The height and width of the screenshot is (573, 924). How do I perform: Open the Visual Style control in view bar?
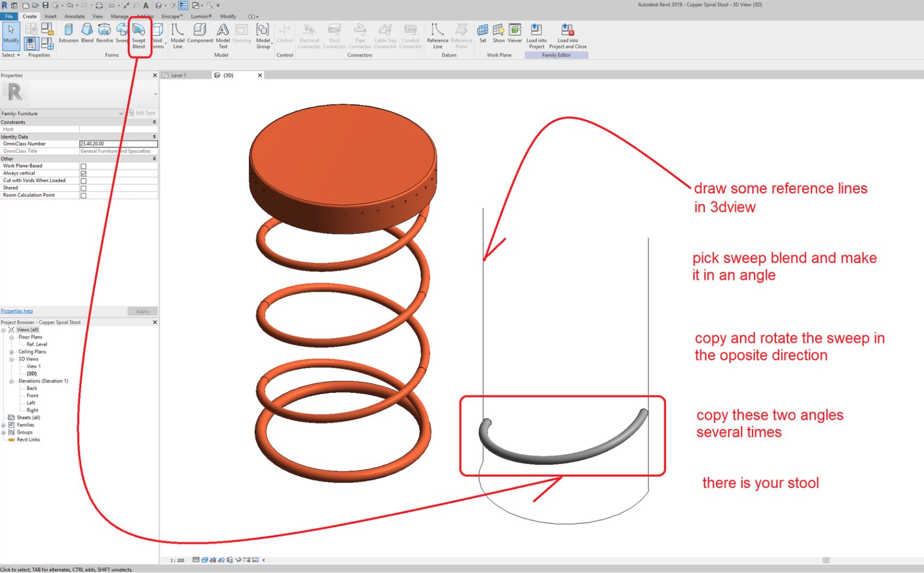205,560
